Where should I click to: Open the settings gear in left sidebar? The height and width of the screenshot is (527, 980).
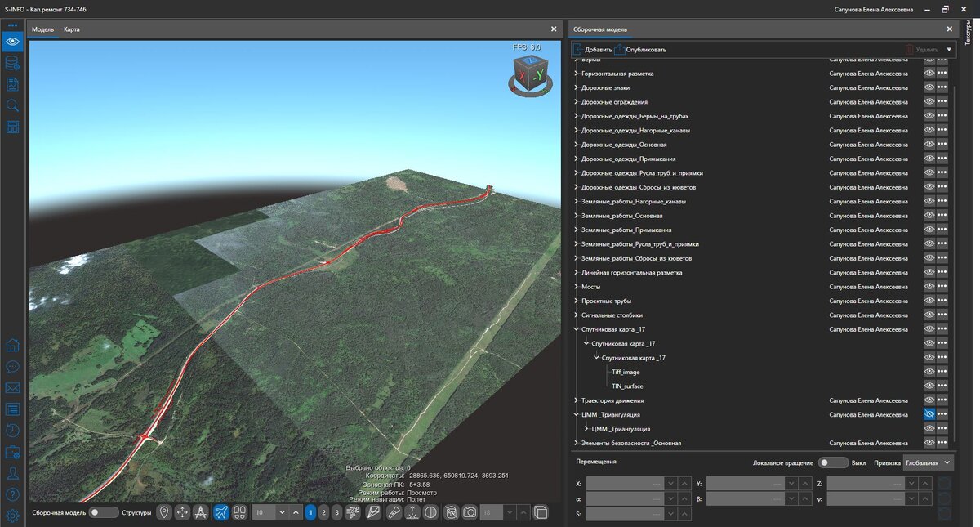[x=12, y=516]
